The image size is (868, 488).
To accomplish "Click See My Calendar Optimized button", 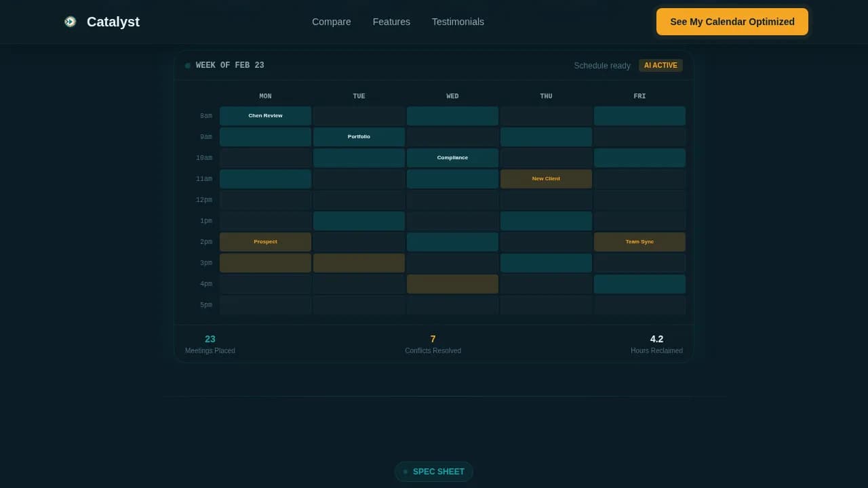I will point(732,22).
